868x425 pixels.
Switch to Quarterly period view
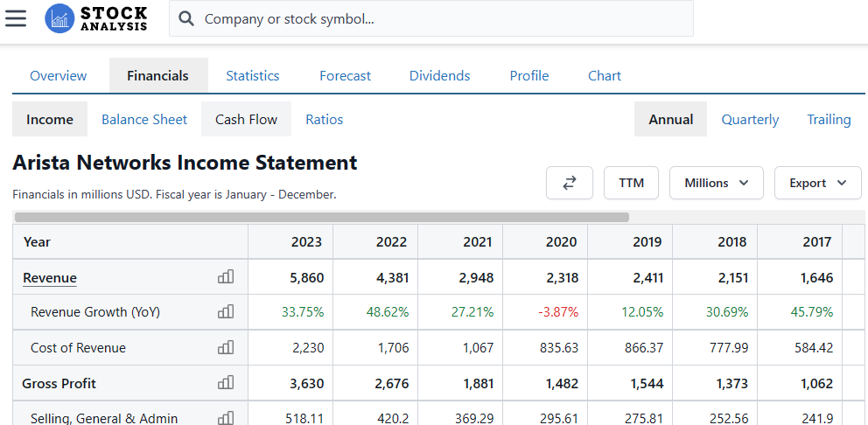(x=750, y=119)
